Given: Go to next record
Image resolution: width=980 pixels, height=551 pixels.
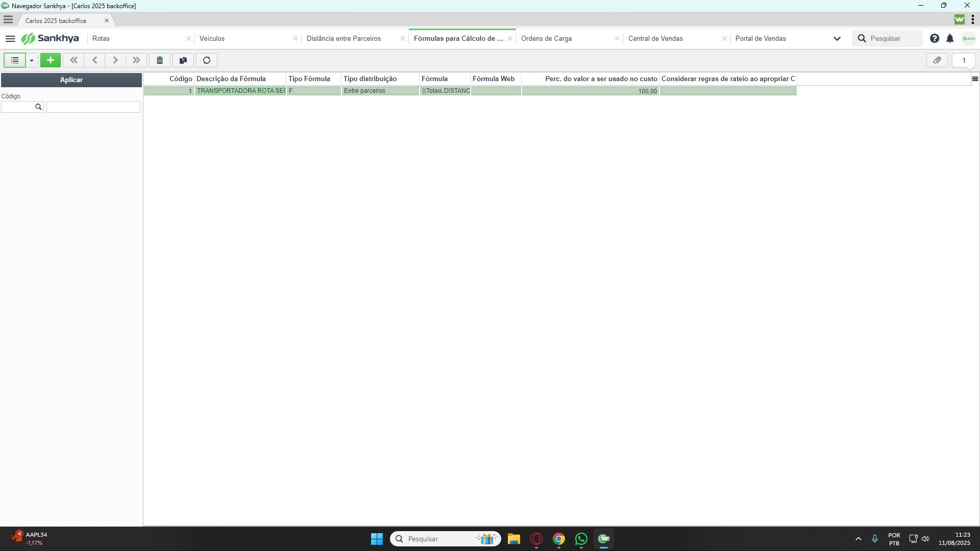Looking at the screenshot, I should tap(115, 60).
